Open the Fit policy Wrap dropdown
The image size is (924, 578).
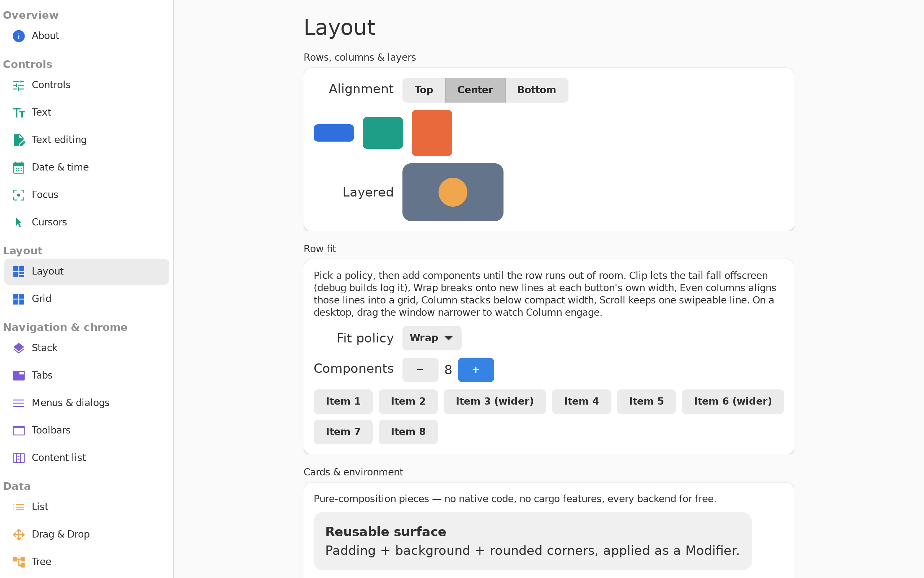pos(432,338)
